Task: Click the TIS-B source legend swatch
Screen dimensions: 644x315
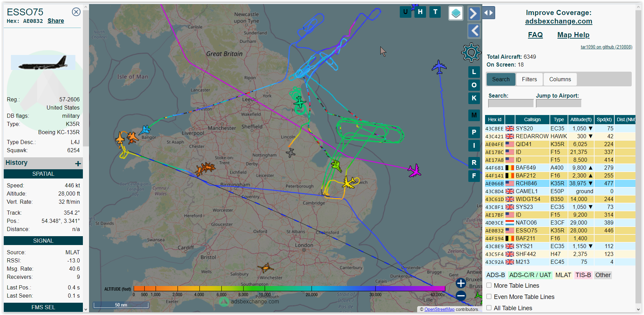Action: click(583, 275)
